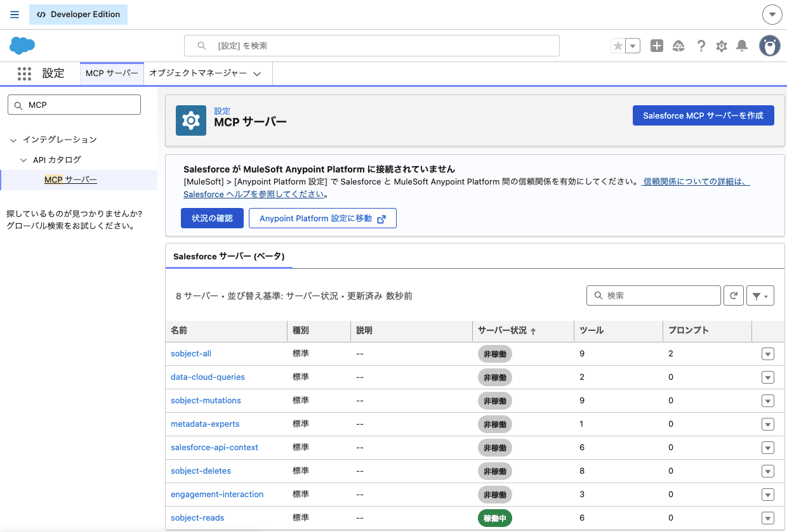Open the App Launcher grid icon

(x=24, y=74)
